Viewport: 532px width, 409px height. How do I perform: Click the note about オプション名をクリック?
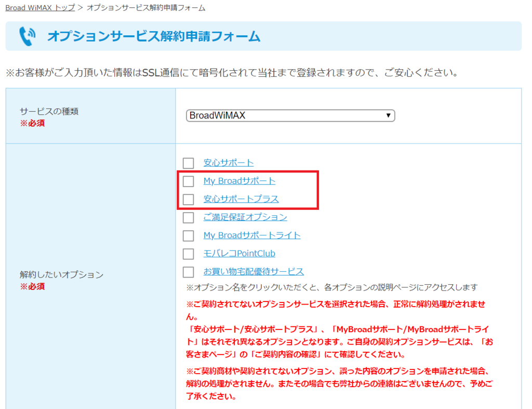332,287
